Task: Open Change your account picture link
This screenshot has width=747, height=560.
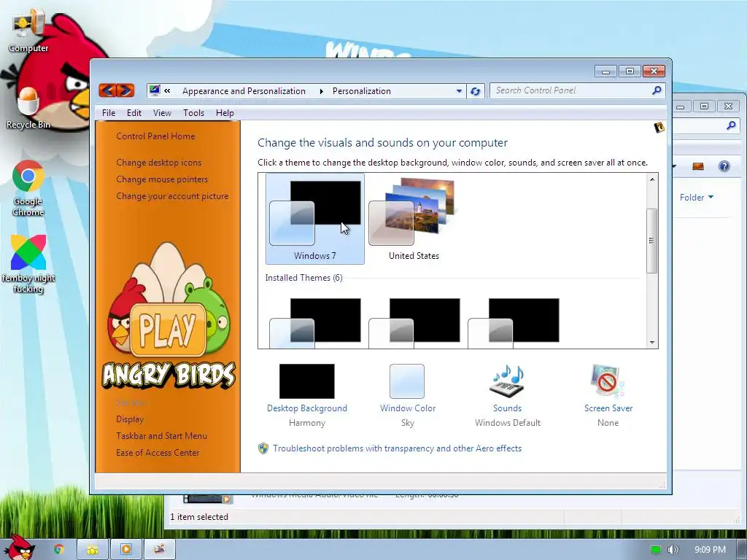Action: click(172, 195)
